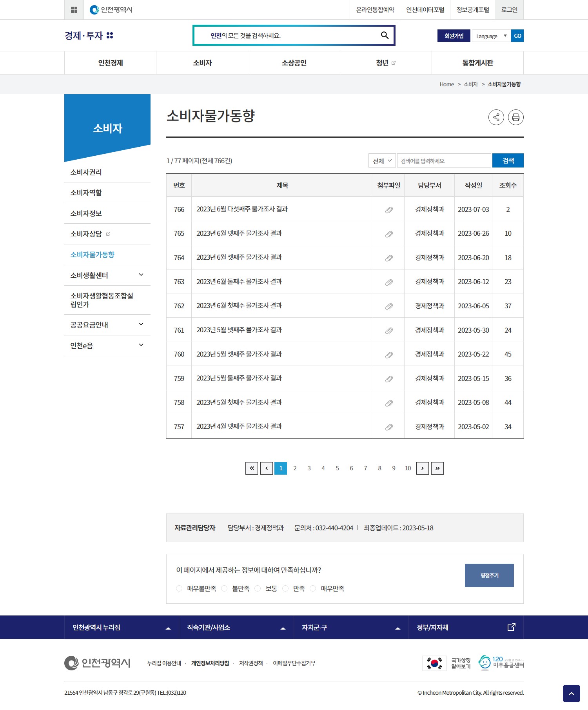Open the 소비자 main menu
588x710 pixels.
coord(202,63)
